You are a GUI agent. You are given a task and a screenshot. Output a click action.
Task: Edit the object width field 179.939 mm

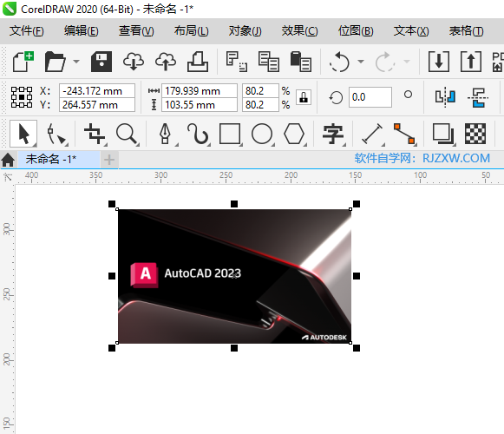coord(200,91)
